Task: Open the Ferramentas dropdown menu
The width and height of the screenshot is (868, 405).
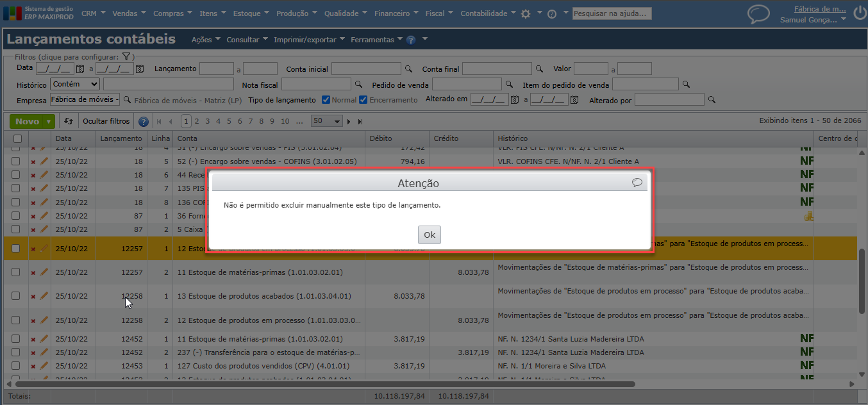Action: click(x=376, y=40)
